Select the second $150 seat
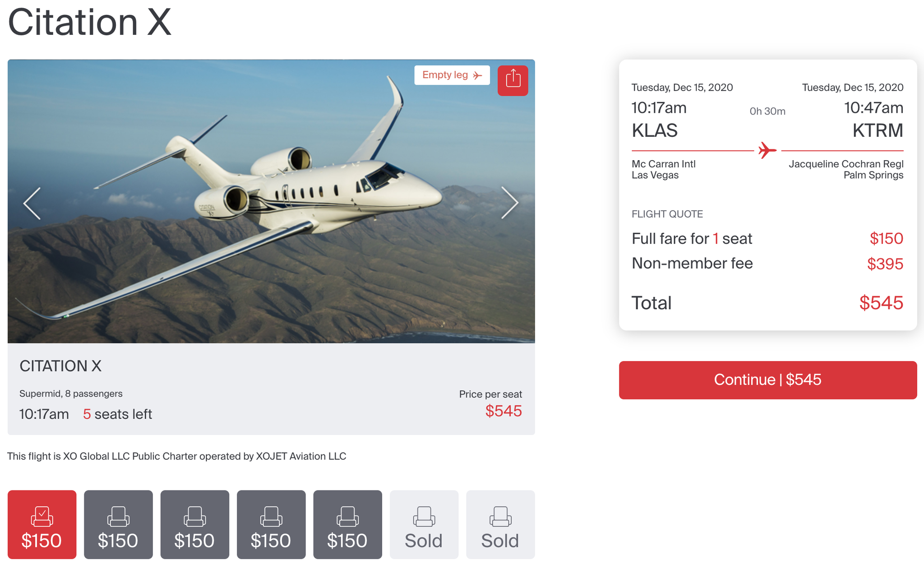The height and width of the screenshot is (565, 924). click(x=118, y=525)
